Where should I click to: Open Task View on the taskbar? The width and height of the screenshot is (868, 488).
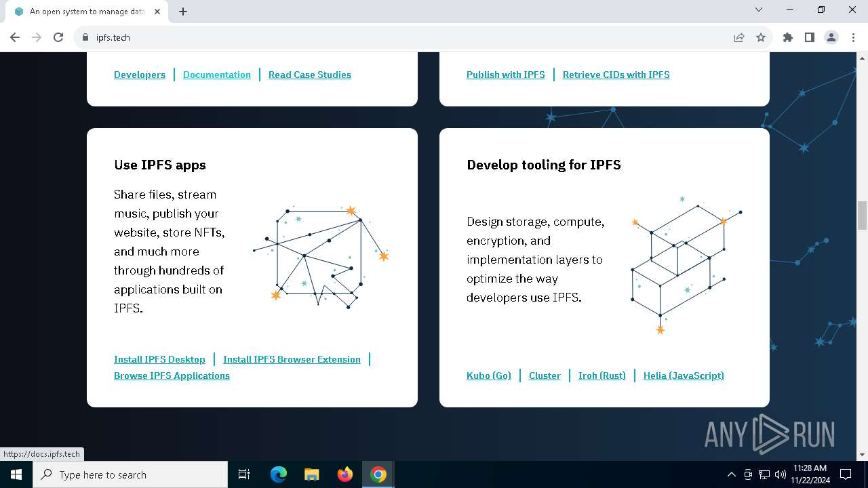click(244, 474)
